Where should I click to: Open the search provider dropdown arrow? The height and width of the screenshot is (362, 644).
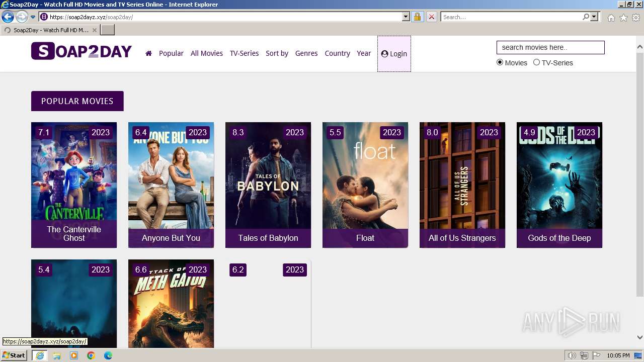tap(594, 17)
